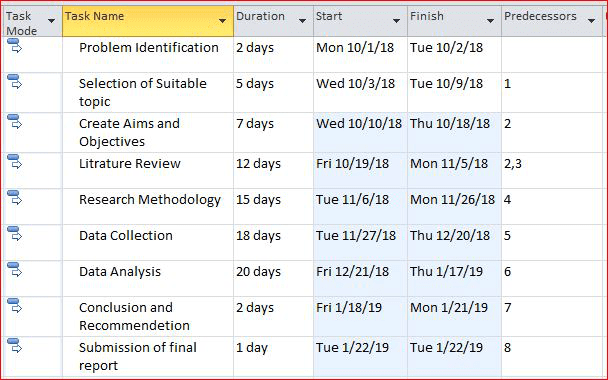Expand the Duration column dropdown arrow

point(302,21)
